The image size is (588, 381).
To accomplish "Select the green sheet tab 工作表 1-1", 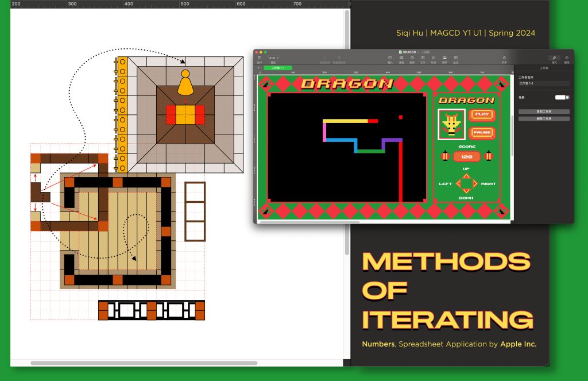I will [278, 68].
